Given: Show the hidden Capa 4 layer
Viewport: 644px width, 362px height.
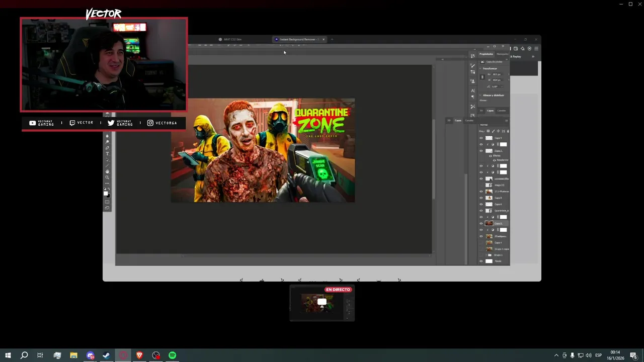Looking at the screenshot, I should click(481, 243).
